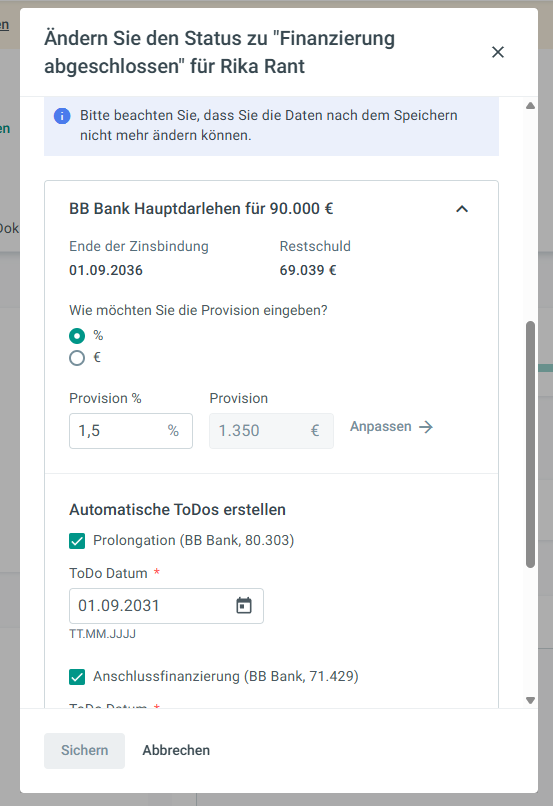Click the blue info icon in notice
Image resolution: width=553 pixels, height=806 pixels.
coord(62,116)
